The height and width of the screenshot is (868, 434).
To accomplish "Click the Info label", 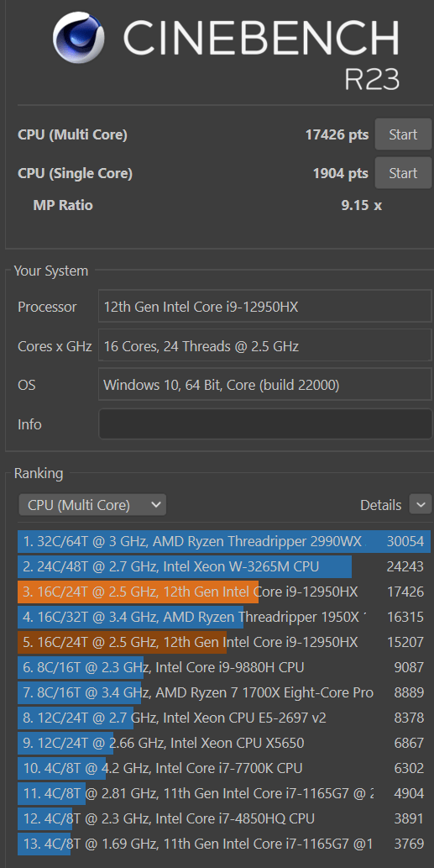I will [x=30, y=424].
